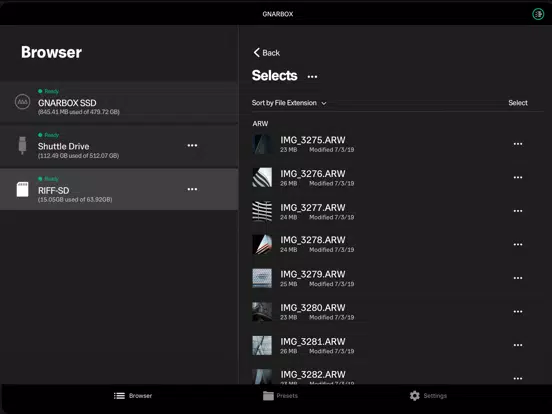Image resolution: width=552 pixels, height=414 pixels.
Task: Open options for IMG_3275.ARW
Action: pyautogui.click(x=518, y=144)
